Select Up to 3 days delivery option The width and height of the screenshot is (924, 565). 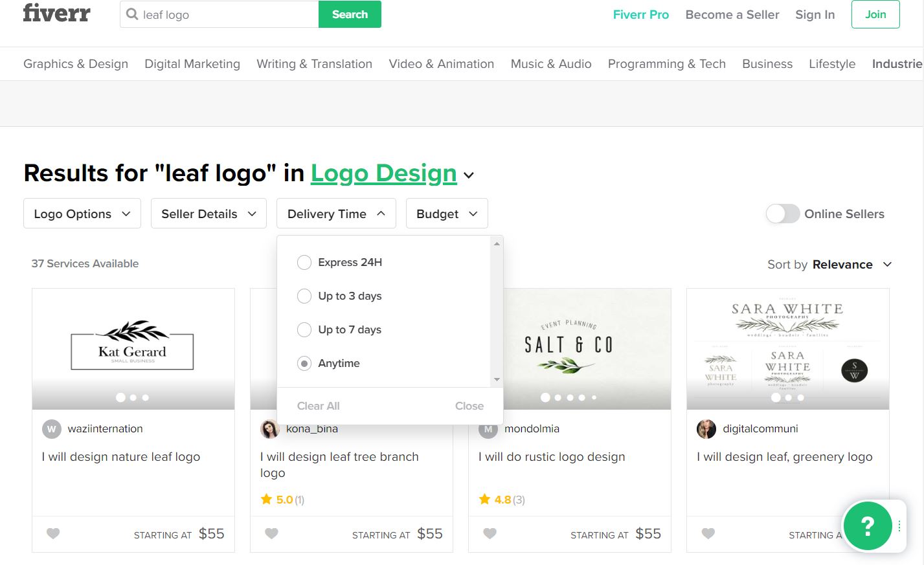point(304,296)
